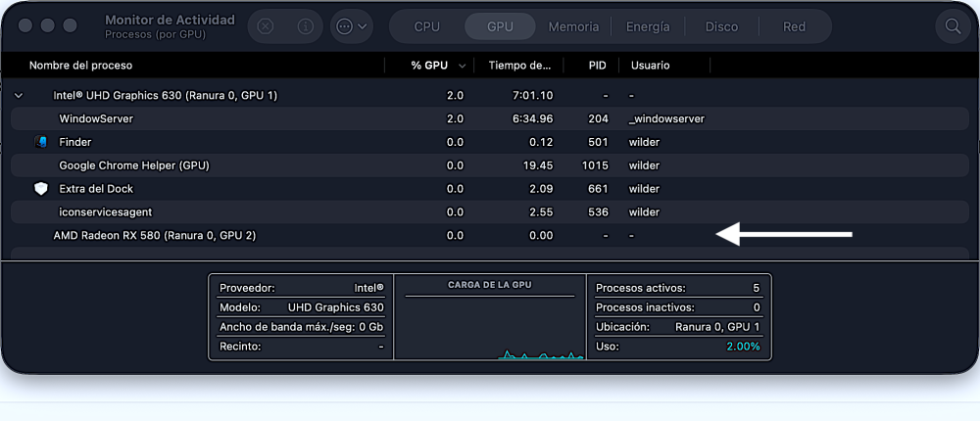Click the Monitor de Actividad window title
The image size is (980, 421).
click(170, 20)
